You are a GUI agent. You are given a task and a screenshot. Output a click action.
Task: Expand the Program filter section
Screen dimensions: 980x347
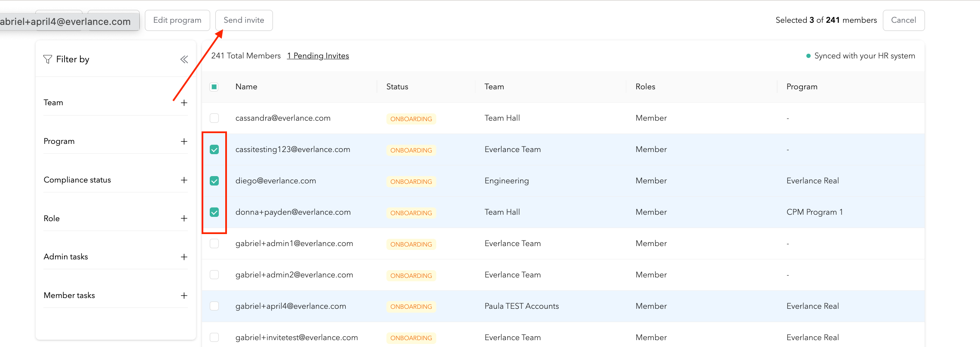(x=184, y=141)
